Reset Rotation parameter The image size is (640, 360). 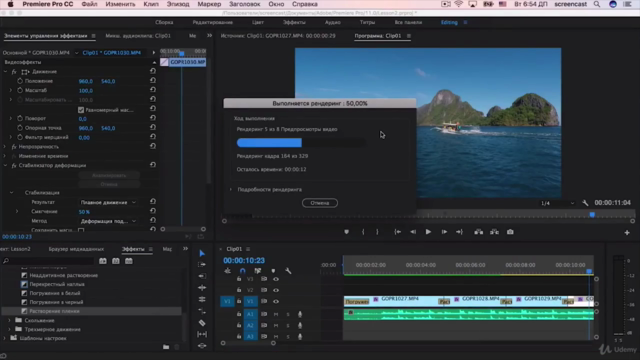point(153,118)
